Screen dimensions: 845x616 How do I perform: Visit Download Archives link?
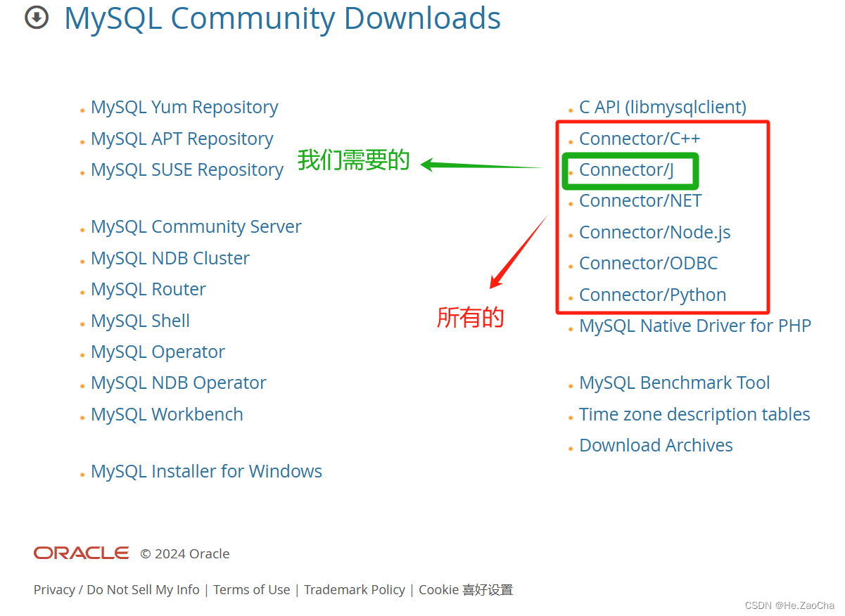(x=656, y=446)
